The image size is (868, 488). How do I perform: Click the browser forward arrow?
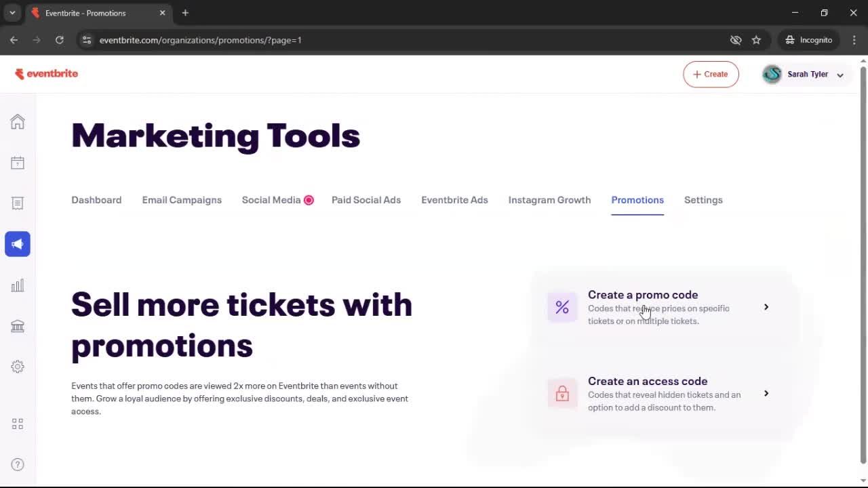[37, 40]
